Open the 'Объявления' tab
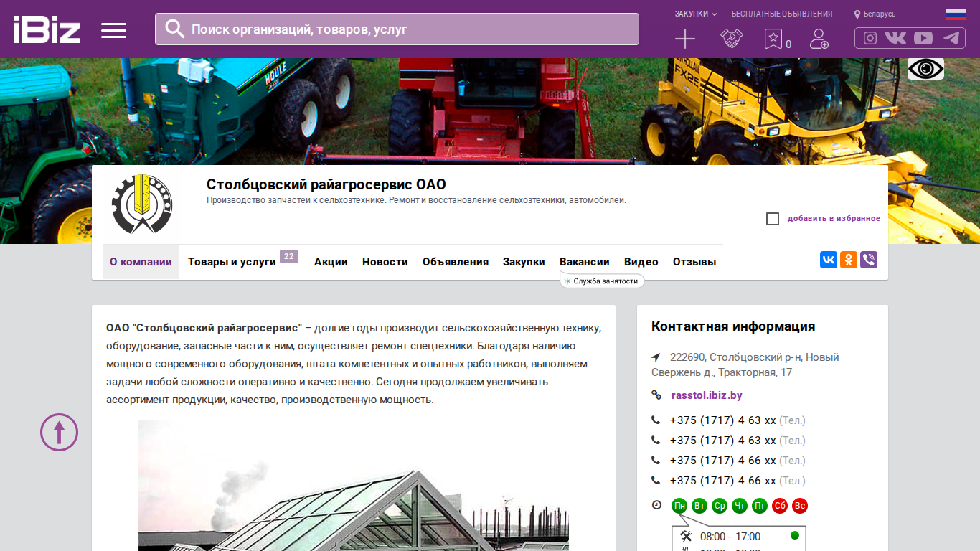This screenshot has width=980, height=551. tap(456, 262)
